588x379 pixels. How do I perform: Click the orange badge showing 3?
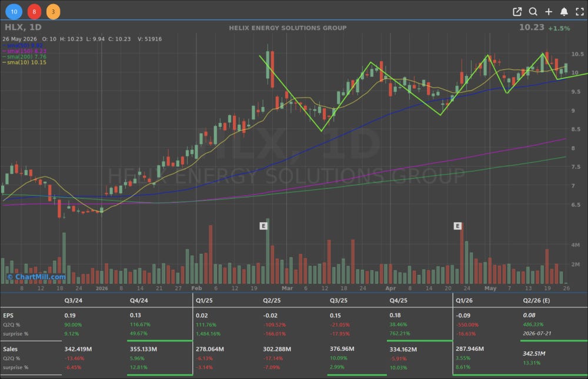54,12
